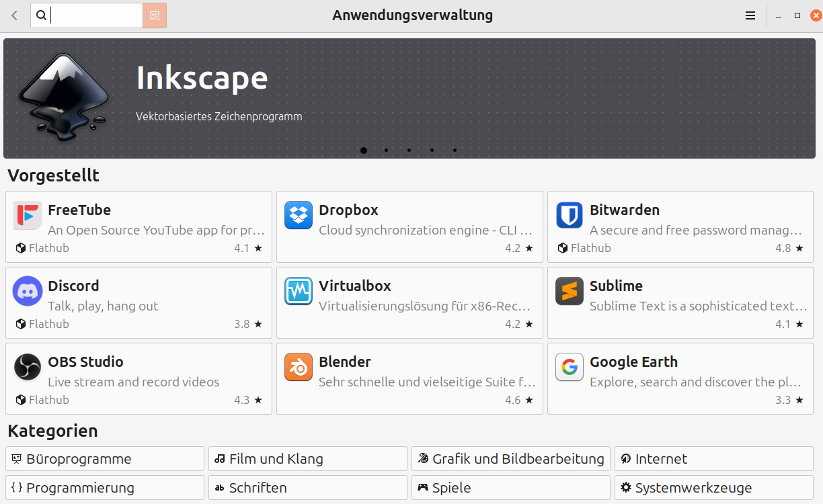Click the Discord app icon
The width and height of the screenshot is (823, 504).
[x=28, y=291]
